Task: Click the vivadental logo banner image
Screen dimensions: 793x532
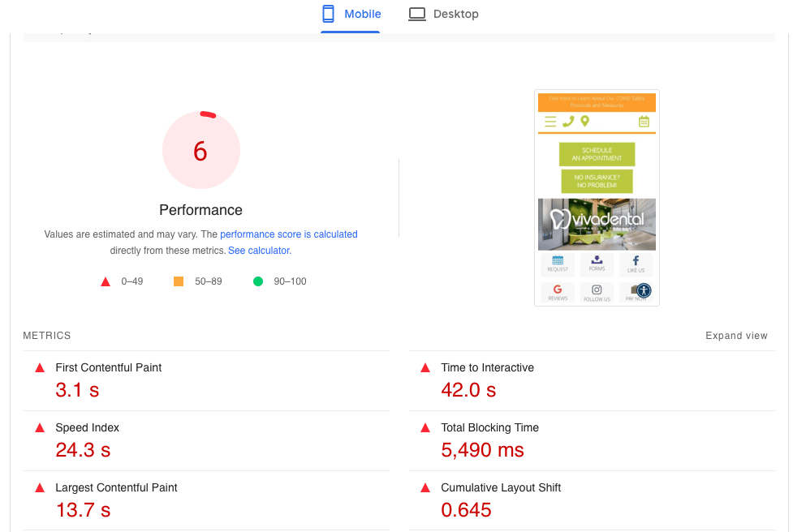Action: coord(597,225)
